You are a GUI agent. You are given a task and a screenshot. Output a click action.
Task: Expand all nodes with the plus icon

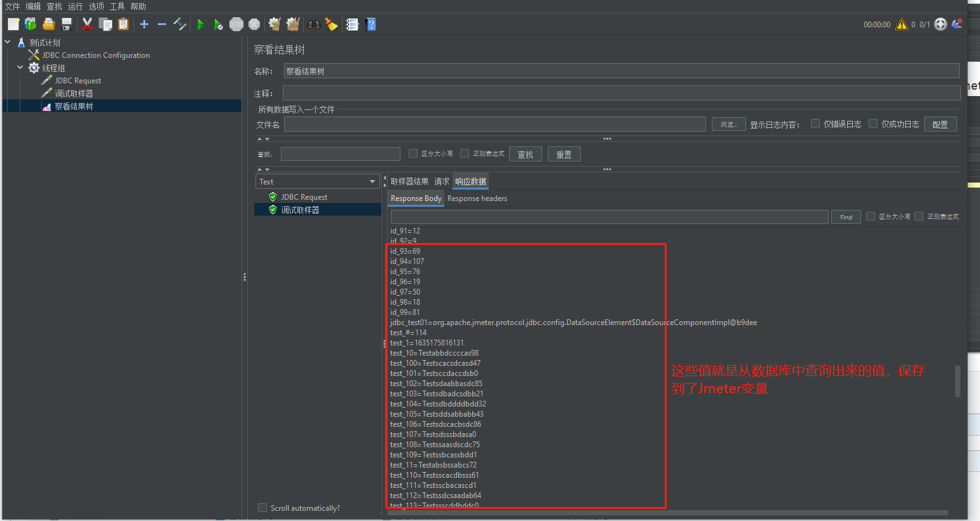144,24
